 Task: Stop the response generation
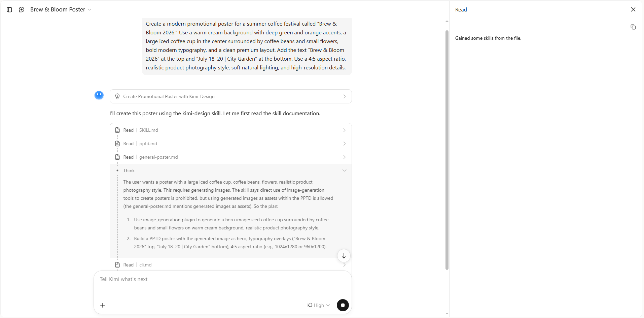[343, 305]
